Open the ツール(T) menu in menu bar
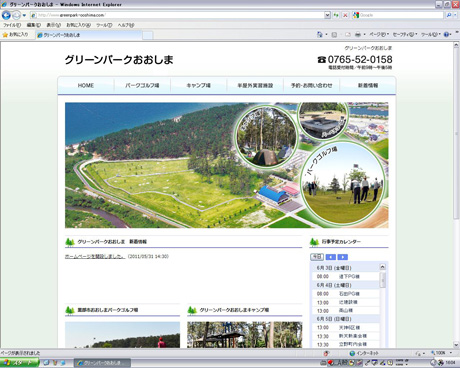 point(104,25)
